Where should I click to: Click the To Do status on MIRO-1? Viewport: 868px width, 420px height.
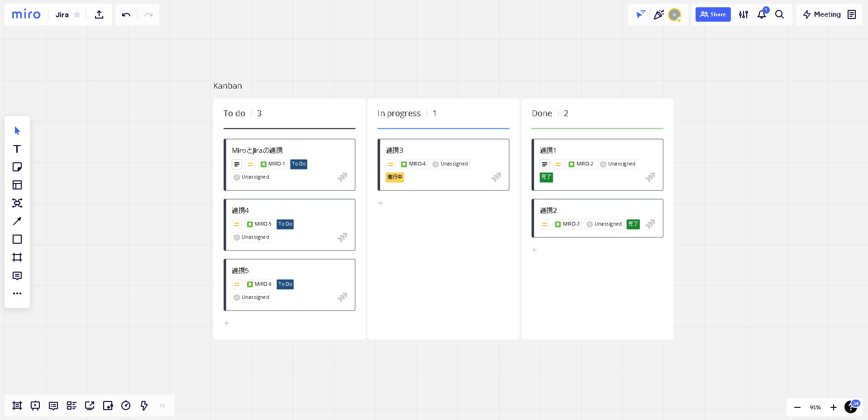pyautogui.click(x=299, y=164)
